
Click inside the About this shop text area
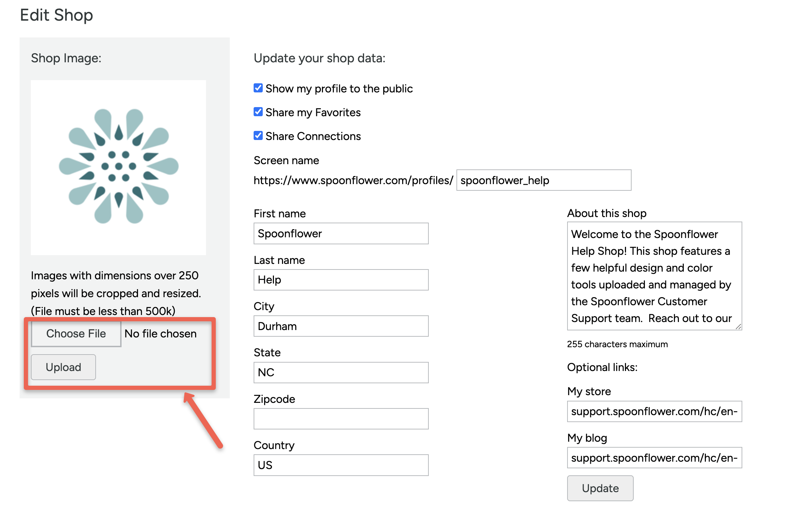click(x=654, y=276)
